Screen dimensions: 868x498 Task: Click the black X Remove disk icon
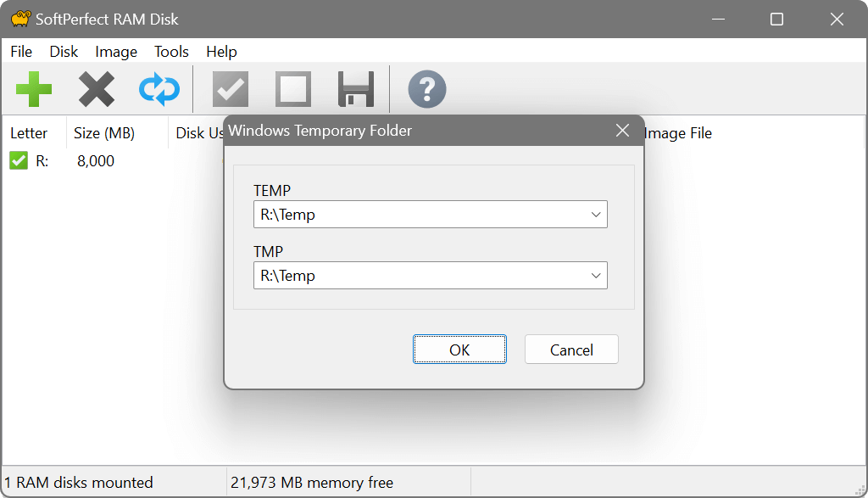(x=97, y=89)
